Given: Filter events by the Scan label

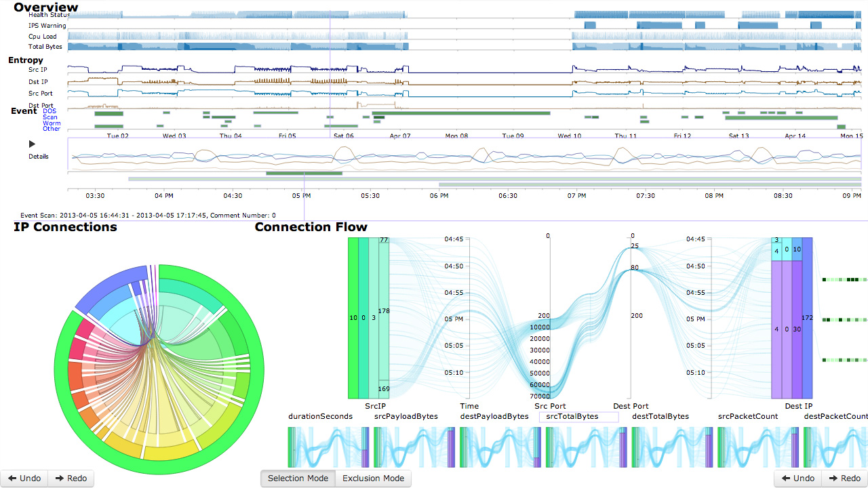Looking at the screenshot, I should [50, 117].
